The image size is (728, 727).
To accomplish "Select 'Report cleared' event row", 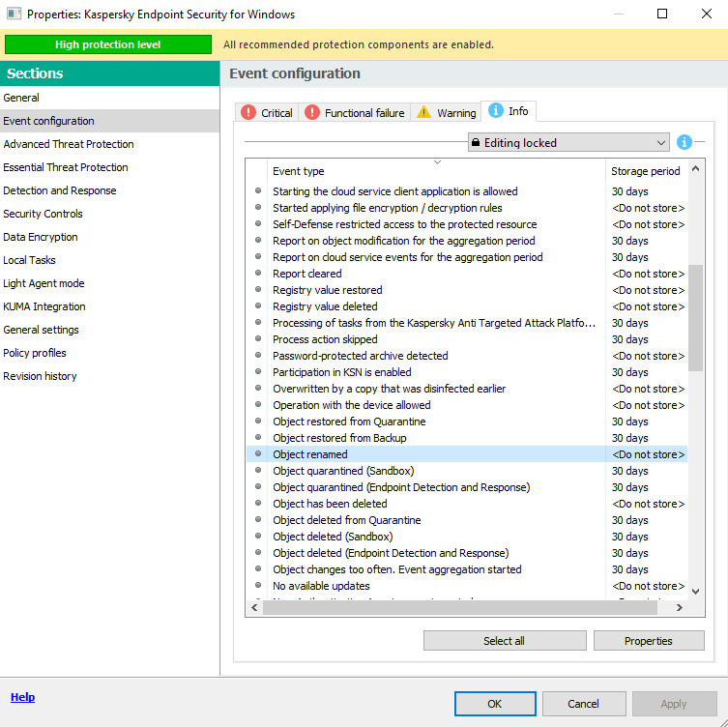I will pos(467,274).
